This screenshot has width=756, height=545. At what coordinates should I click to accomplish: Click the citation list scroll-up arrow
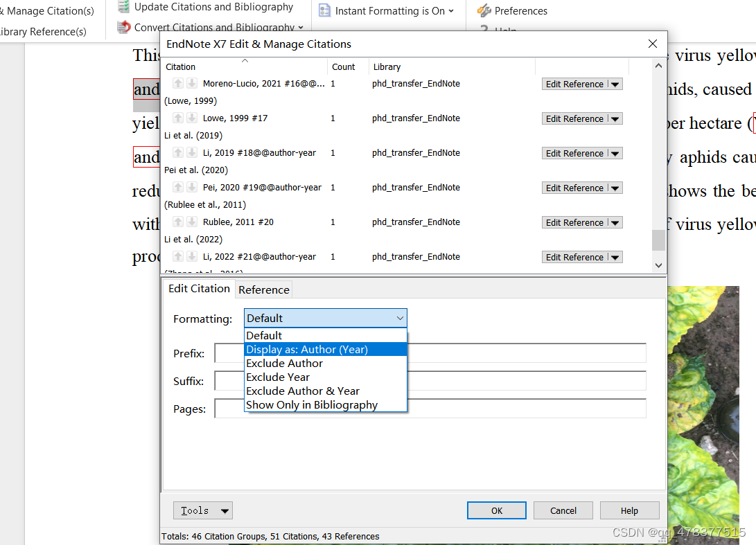click(x=658, y=66)
